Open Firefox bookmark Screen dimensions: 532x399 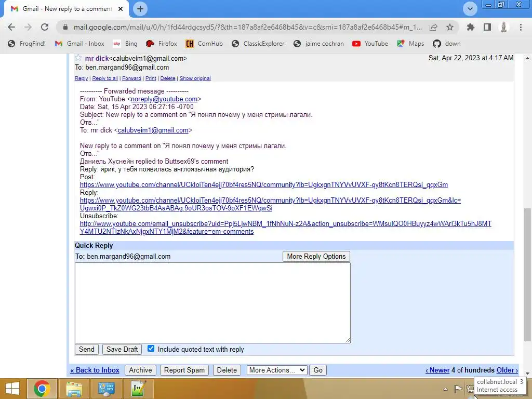tap(162, 44)
